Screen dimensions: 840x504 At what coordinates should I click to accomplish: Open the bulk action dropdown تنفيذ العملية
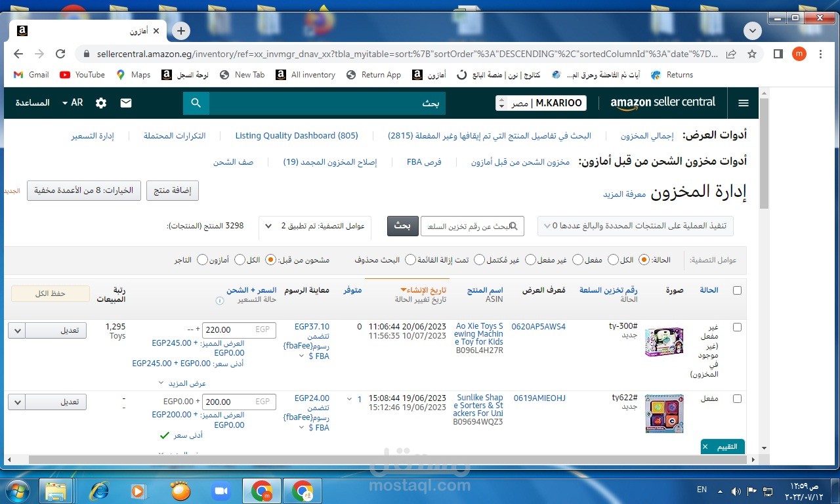coord(635,226)
